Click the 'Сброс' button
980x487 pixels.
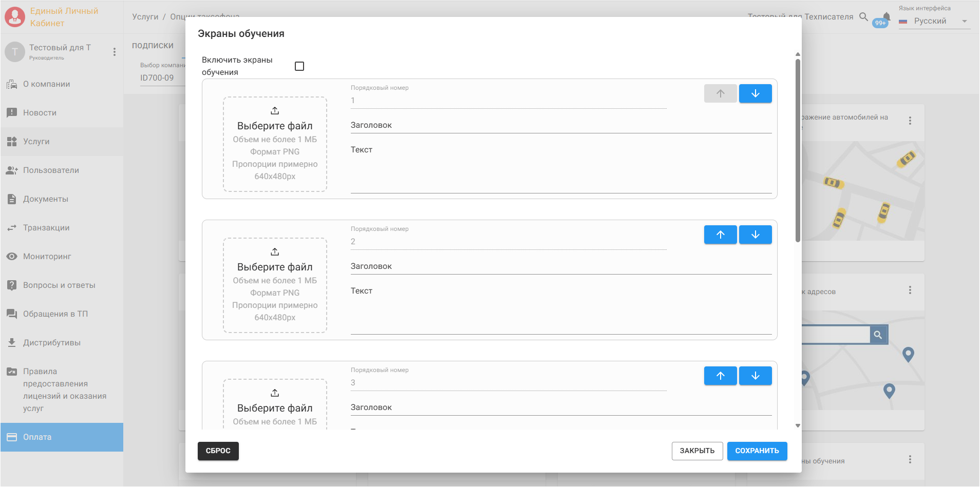tap(218, 451)
